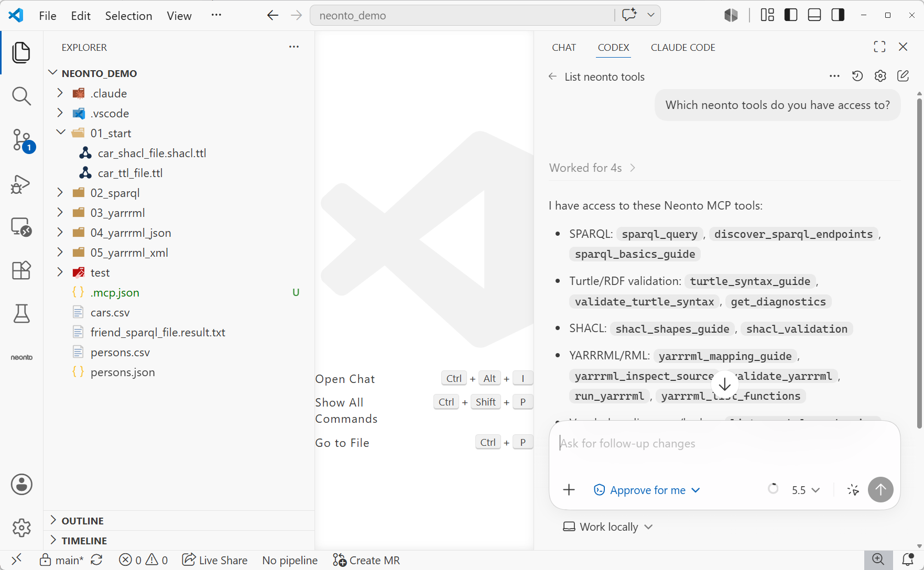Open Live Share from status bar
Screen dimensions: 924x570
click(x=215, y=560)
